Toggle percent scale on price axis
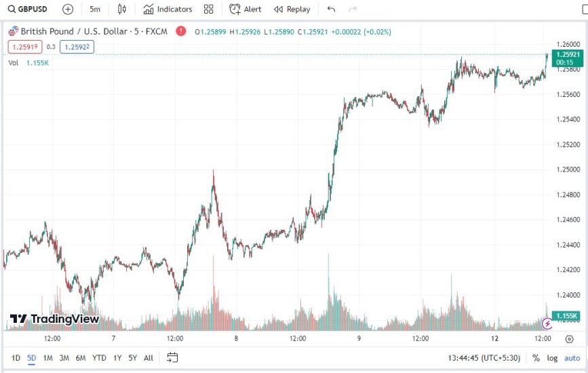The image size is (588, 373). [536, 358]
